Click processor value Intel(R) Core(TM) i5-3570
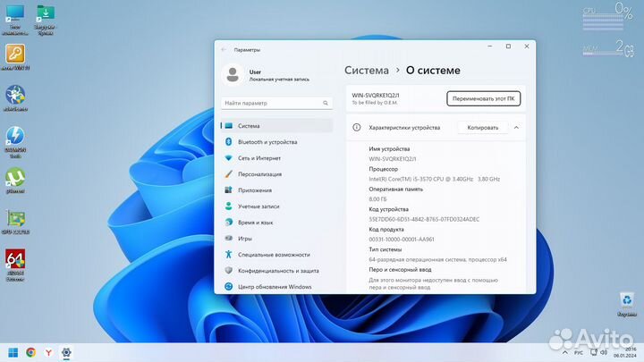The height and width of the screenshot is (362, 644). coord(434,179)
